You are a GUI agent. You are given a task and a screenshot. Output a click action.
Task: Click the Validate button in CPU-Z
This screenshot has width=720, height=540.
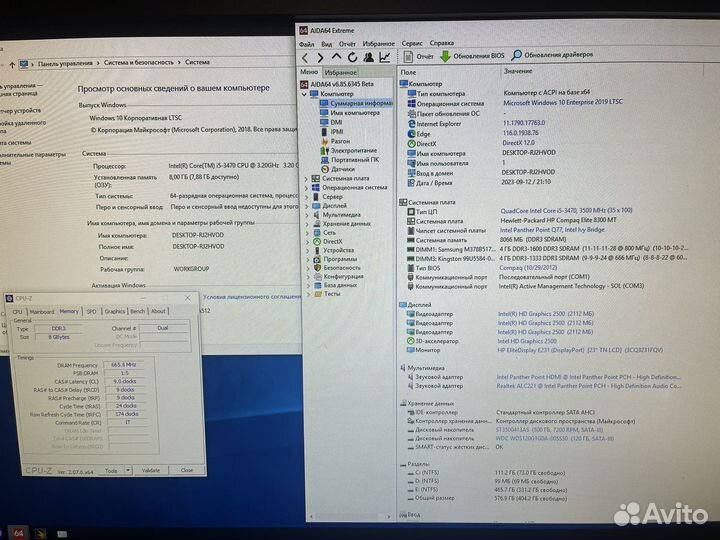[151, 471]
